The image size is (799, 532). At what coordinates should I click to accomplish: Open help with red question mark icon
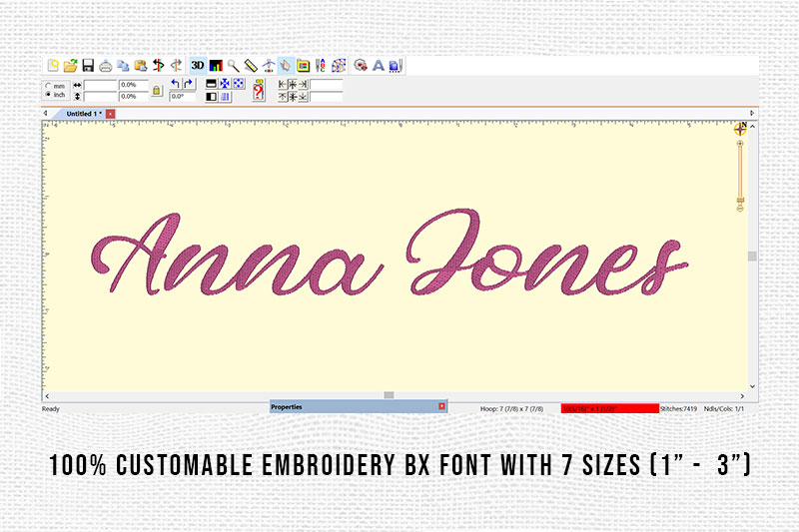(x=259, y=90)
